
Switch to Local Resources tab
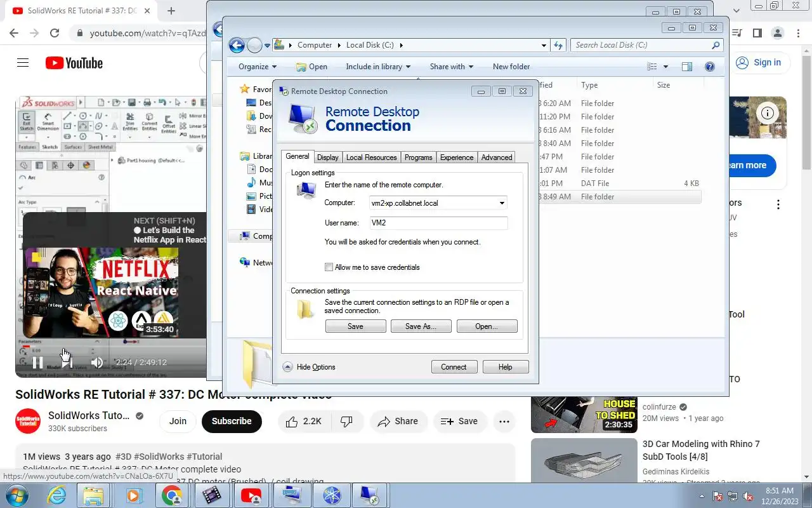[x=371, y=157]
